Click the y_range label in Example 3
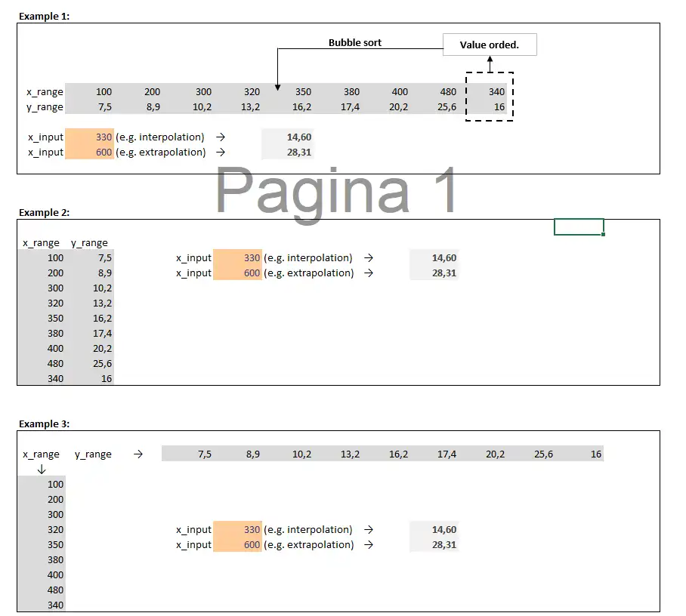This screenshot has height=616, width=686. 93,454
